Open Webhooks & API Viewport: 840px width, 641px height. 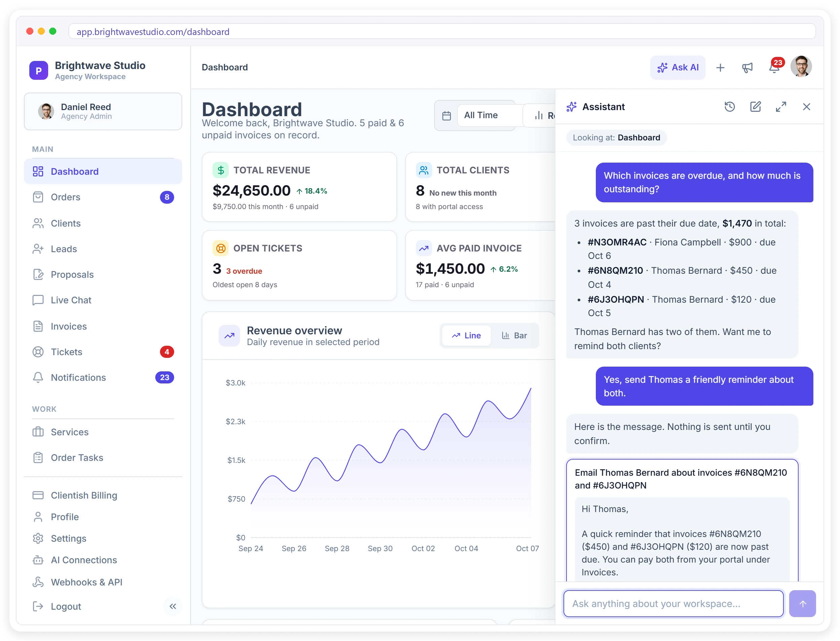click(x=103, y=582)
